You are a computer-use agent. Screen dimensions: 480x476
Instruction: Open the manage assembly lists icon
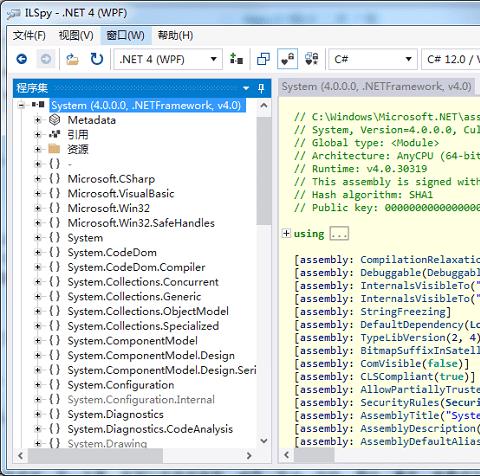(236, 59)
